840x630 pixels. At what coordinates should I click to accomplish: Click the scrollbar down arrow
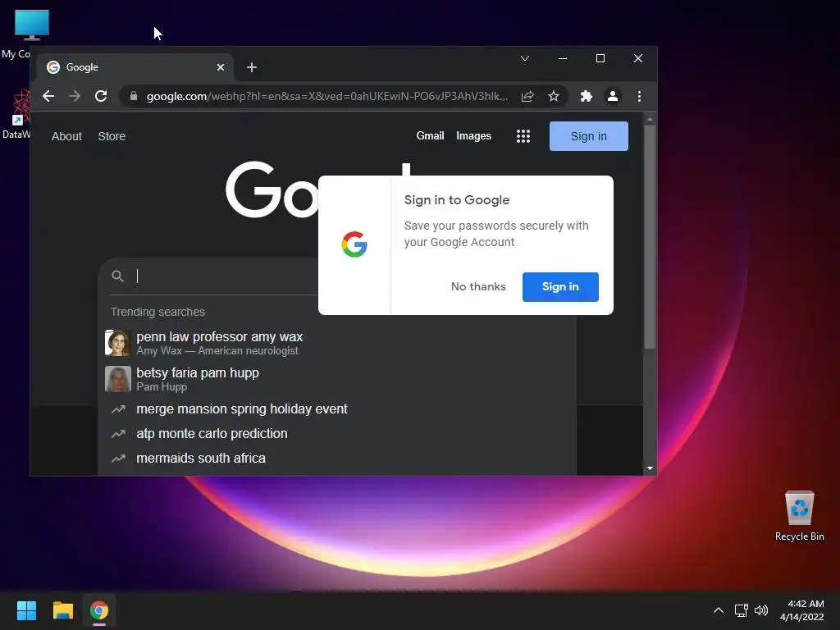650,468
